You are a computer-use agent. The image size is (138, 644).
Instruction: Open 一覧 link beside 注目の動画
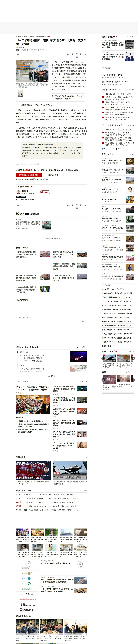pos(86,457)
